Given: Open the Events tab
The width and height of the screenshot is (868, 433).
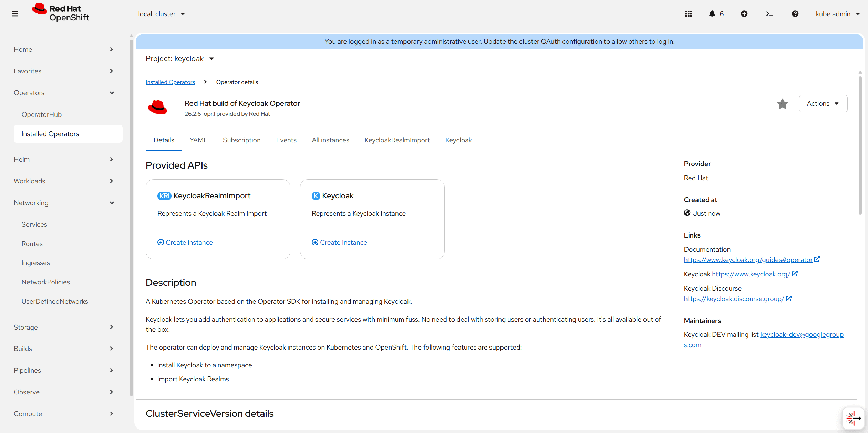Looking at the screenshot, I should point(286,140).
